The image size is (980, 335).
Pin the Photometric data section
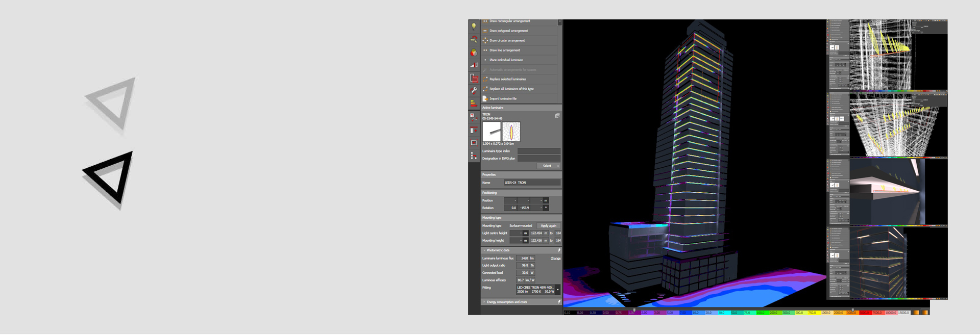click(559, 250)
